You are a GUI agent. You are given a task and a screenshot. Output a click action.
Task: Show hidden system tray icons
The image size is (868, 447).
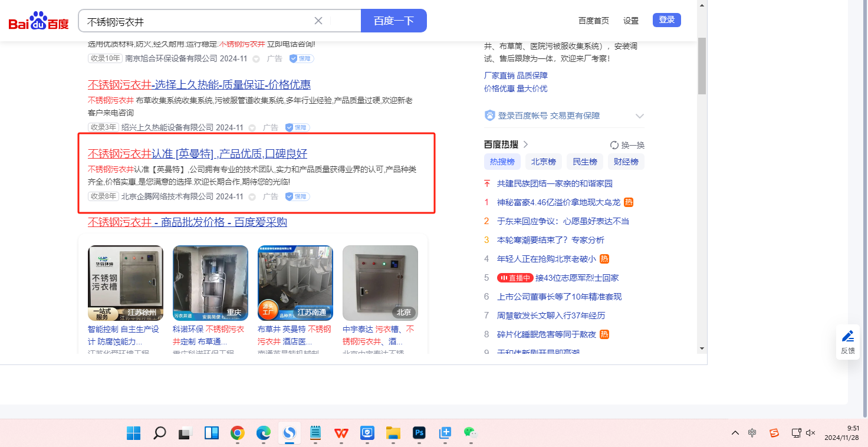click(x=735, y=433)
